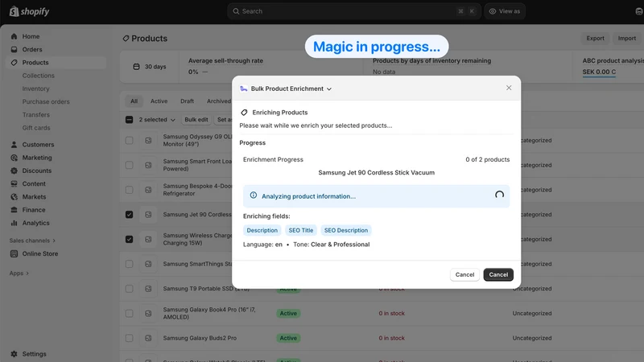
Task: Click image placeholder for Samsung Galaxy Buds2 Pro
Action: tap(148, 338)
